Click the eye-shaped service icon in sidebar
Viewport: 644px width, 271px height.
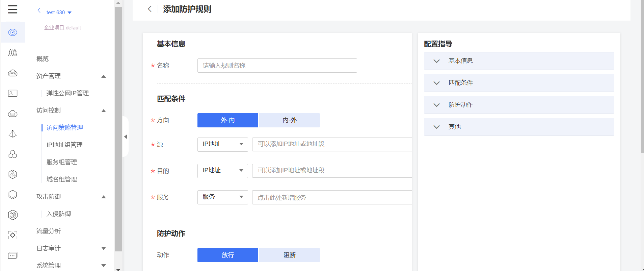pos(12,32)
